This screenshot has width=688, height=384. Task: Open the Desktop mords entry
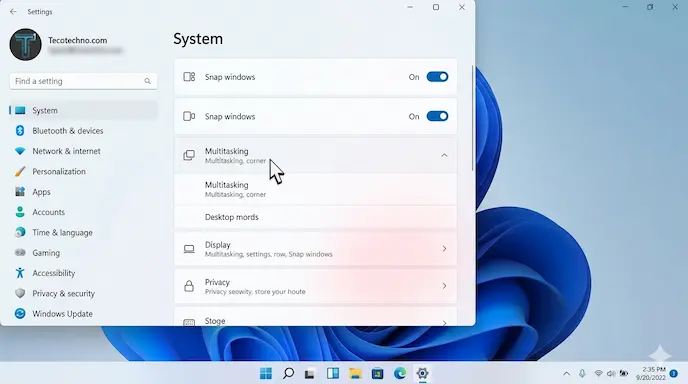coord(315,217)
